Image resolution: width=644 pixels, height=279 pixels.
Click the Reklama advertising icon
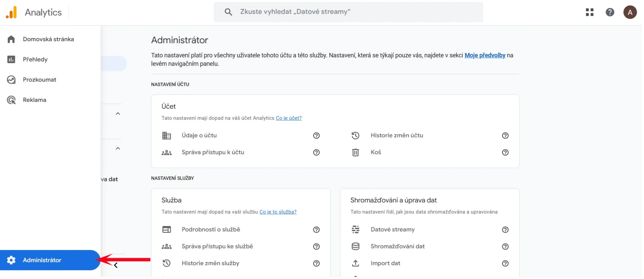pyautogui.click(x=11, y=100)
